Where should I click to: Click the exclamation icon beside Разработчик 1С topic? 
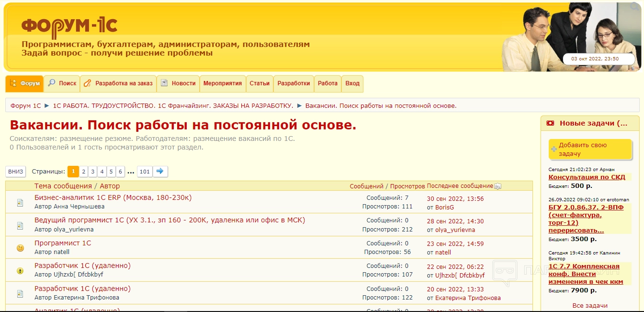coord(20,271)
